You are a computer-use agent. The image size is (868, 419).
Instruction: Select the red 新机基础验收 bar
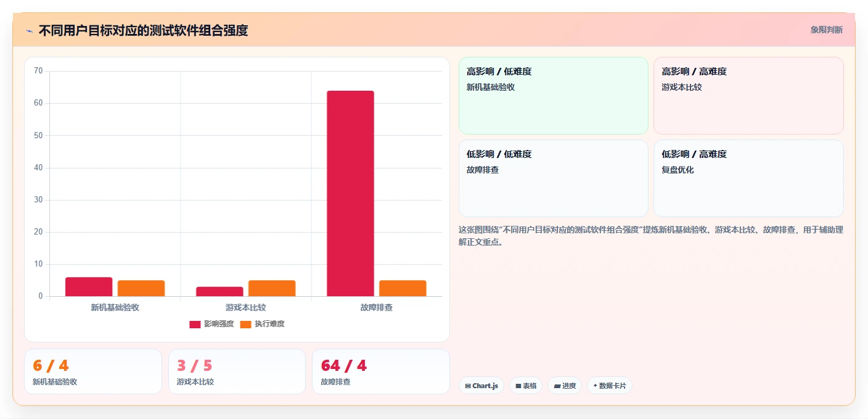tap(89, 287)
